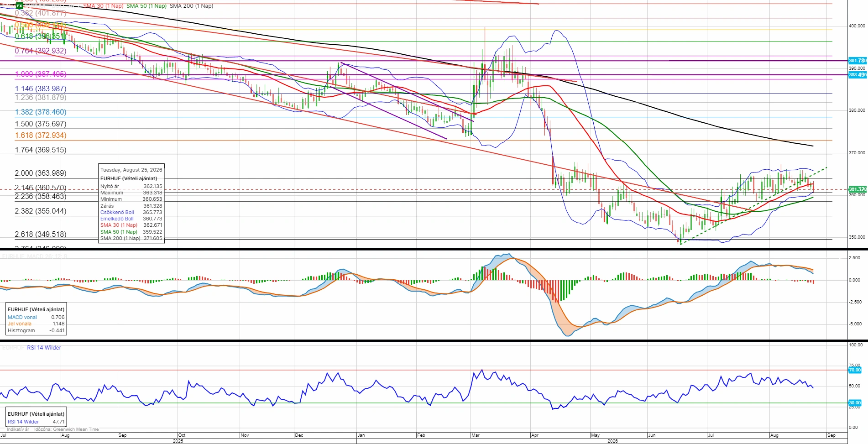This screenshot has width=868, height=444.
Task: Click the red 70.00 RSI overbought tag
Action: [855, 370]
